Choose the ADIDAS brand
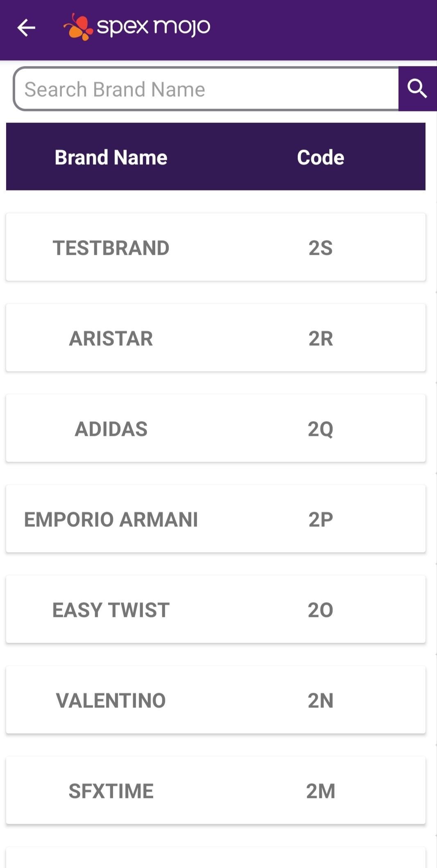This screenshot has height=868, width=437. point(216,428)
